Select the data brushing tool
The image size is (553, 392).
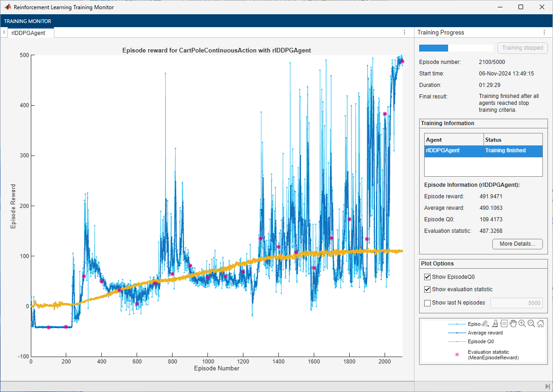pyautogui.click(x=495, y=323)
